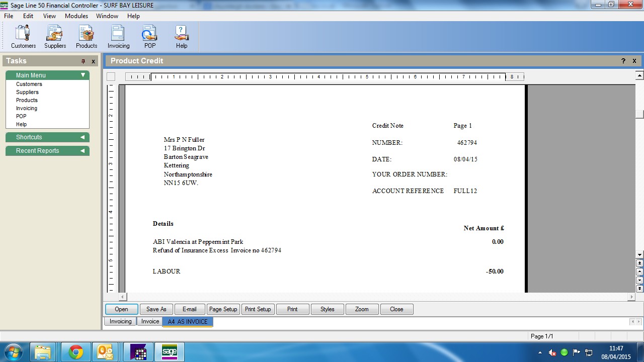Switch to the Invoice tab

point(150,322)
